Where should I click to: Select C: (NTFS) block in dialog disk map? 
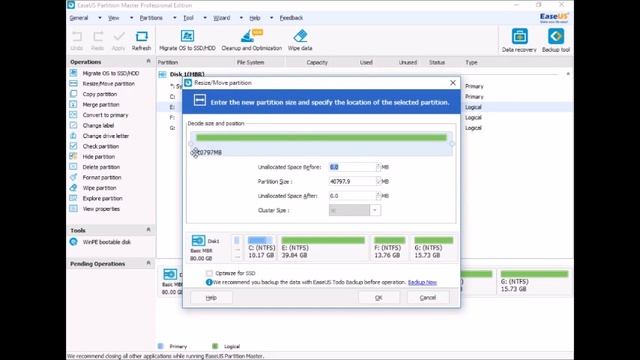[261, 247]
